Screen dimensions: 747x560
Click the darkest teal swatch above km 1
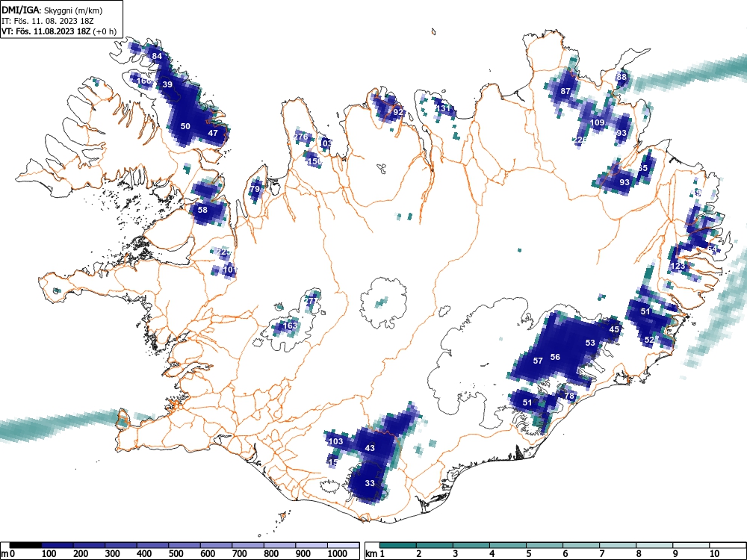click(x=398, y=545)
